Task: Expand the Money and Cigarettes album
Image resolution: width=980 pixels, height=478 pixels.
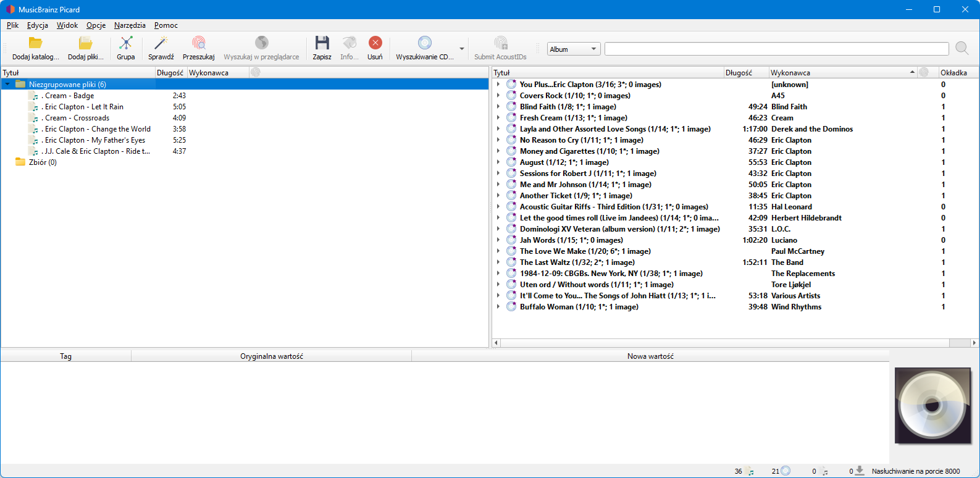Action: pos(498,151)
